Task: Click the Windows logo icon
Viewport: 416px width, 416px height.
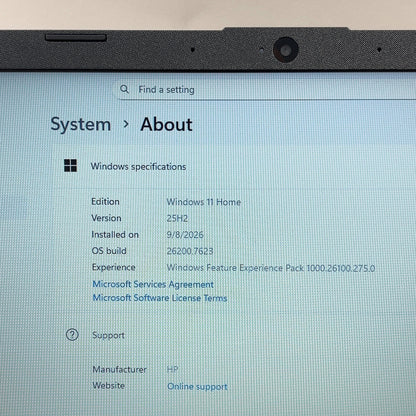Action: point(70,165)
